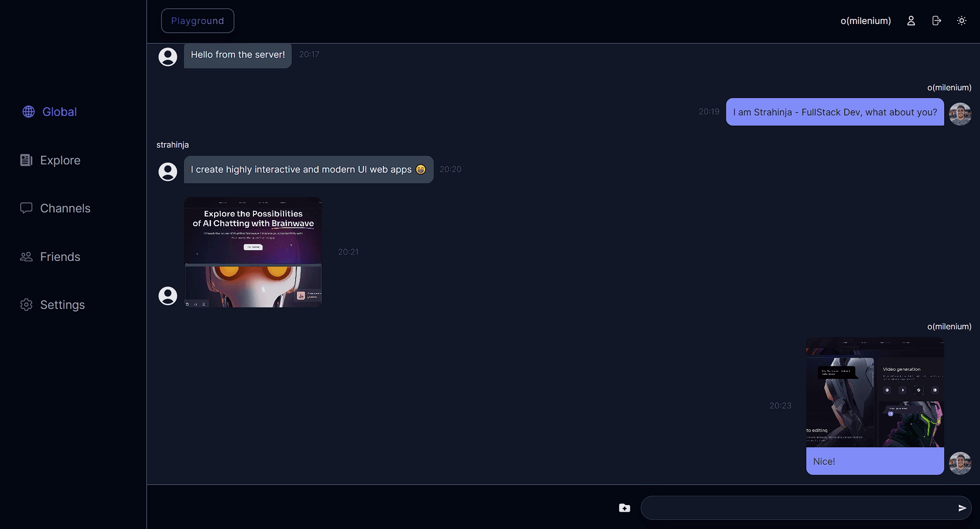This screenshot has width=980, height=529.
Task: Open Friends via the people icon
Action: click(x=26, y=256)
